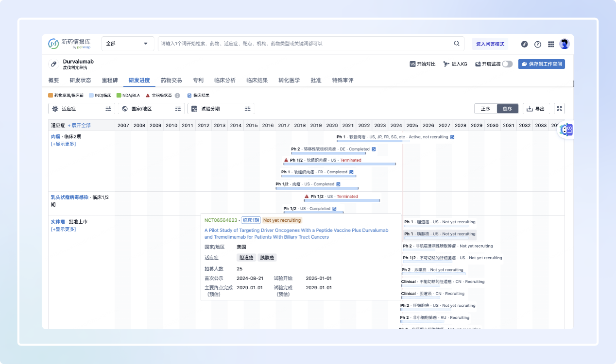This screenshot has height=364, width=616.
Task: Select Ph 2 非小细胞肺癌 RU entry
Action: coord(434,317)
